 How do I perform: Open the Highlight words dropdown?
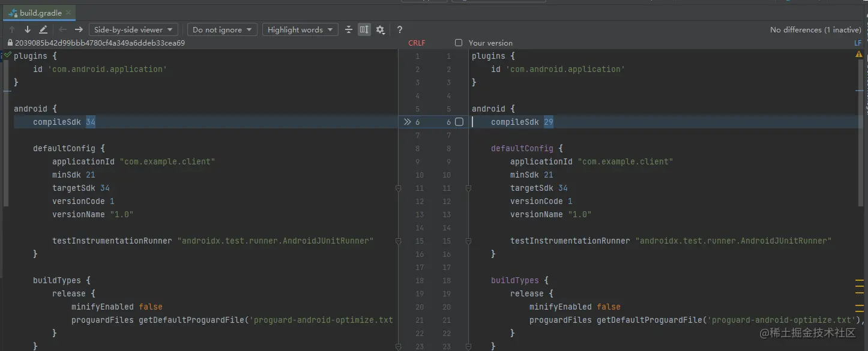click(x=300, y=29)
